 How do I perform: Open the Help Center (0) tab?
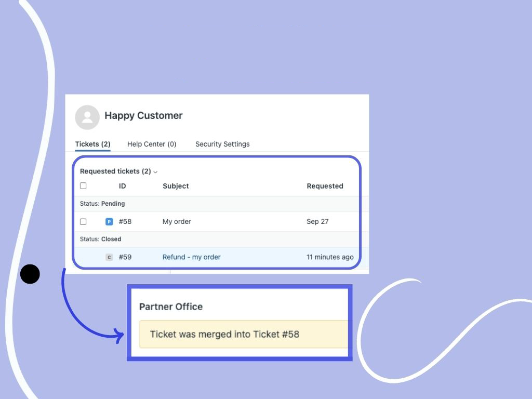coord(152,144)
